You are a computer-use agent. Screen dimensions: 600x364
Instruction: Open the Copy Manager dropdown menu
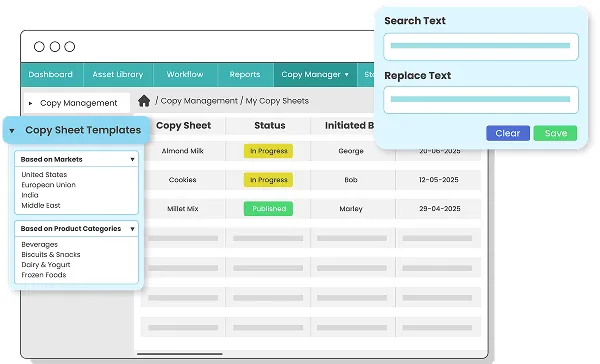(x=315, y=74)
